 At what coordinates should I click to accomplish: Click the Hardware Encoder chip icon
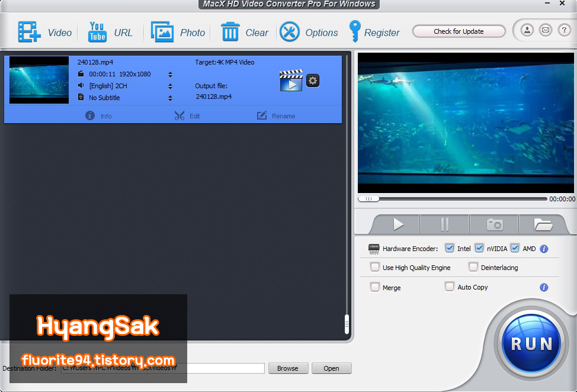[x=374, y=249]
